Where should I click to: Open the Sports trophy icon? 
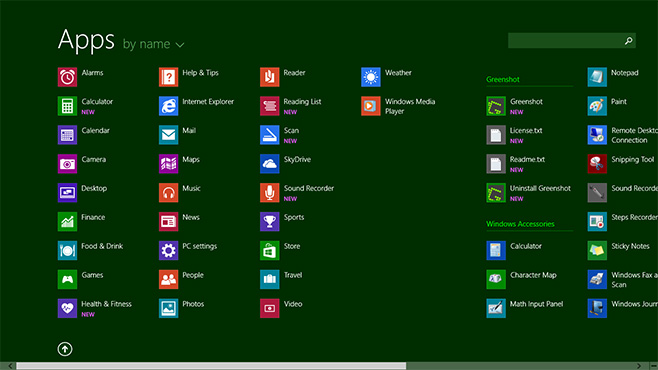point(269,222)
